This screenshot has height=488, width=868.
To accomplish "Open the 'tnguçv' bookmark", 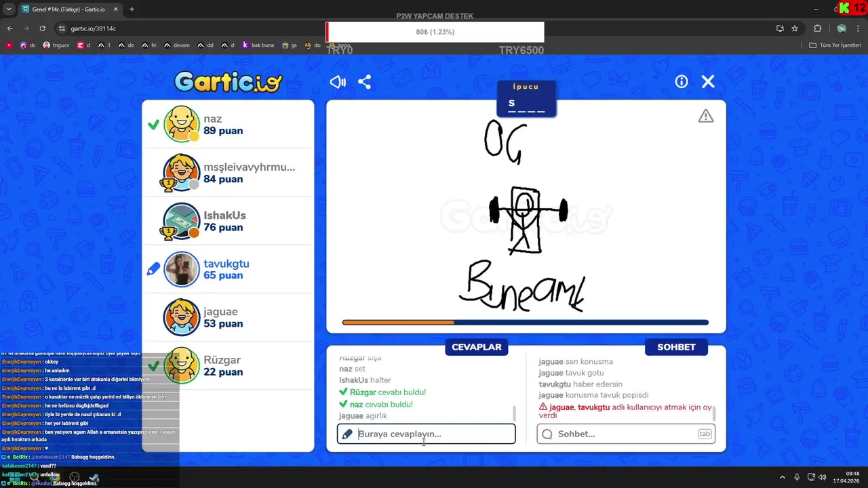I will click(x=56, y=45).
